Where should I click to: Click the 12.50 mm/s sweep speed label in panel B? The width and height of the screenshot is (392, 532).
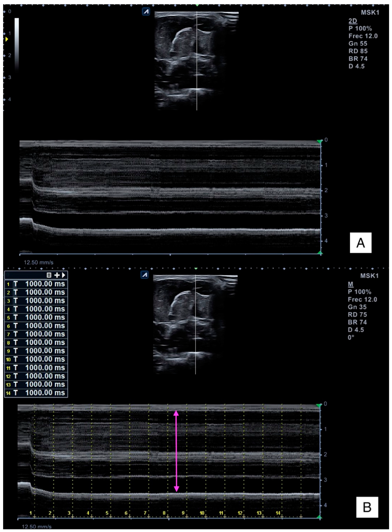click(37, 527)
